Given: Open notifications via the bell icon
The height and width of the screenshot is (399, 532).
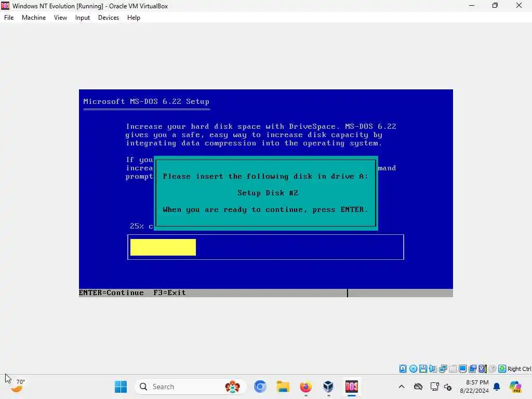Looking at the screenshot, I should [x=497, y=387].
